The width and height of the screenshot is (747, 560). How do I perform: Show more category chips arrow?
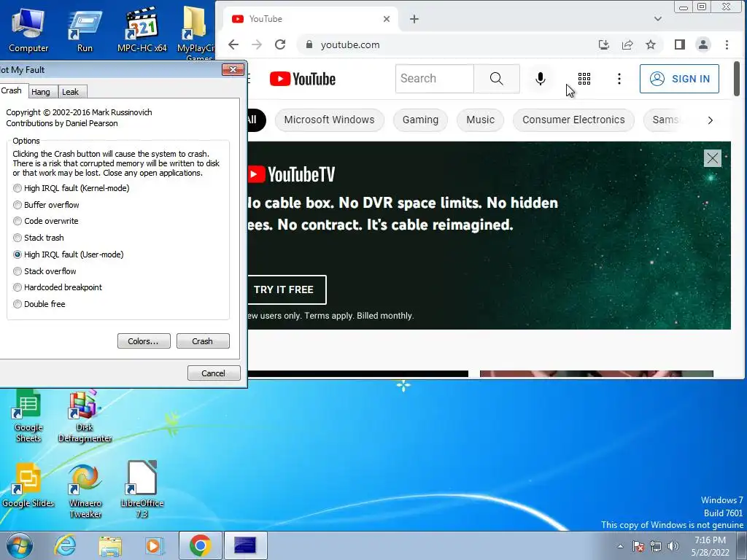[710, 120]
